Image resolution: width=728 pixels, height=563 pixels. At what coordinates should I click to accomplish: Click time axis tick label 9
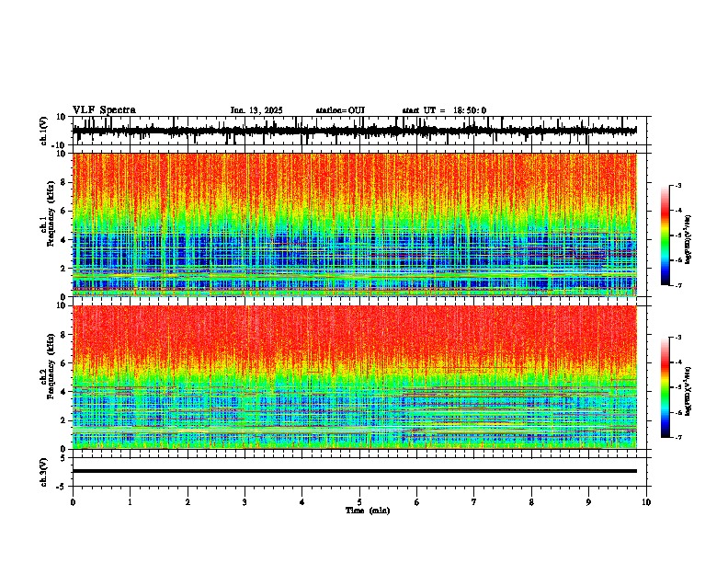[x=588, y=502]
